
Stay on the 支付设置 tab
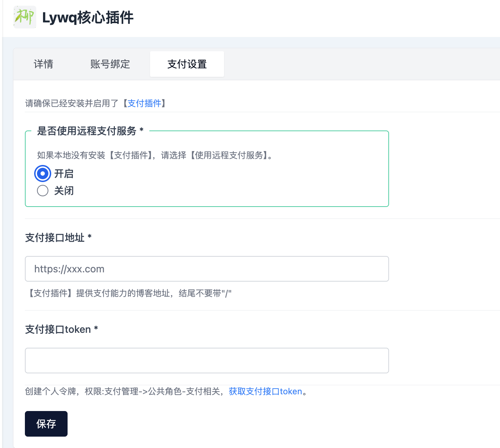point(187,64)
